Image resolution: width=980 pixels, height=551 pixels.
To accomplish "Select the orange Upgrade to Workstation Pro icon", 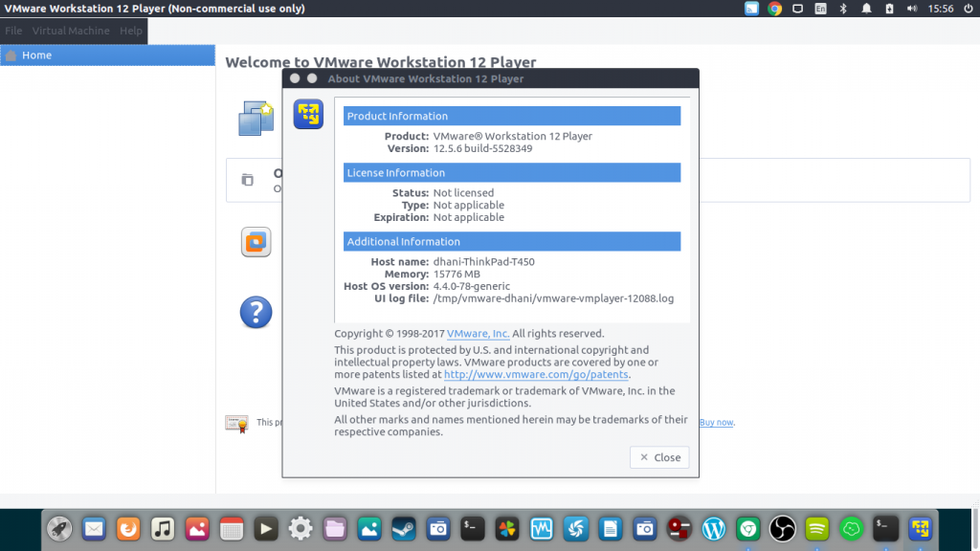I will click(256, 243).
